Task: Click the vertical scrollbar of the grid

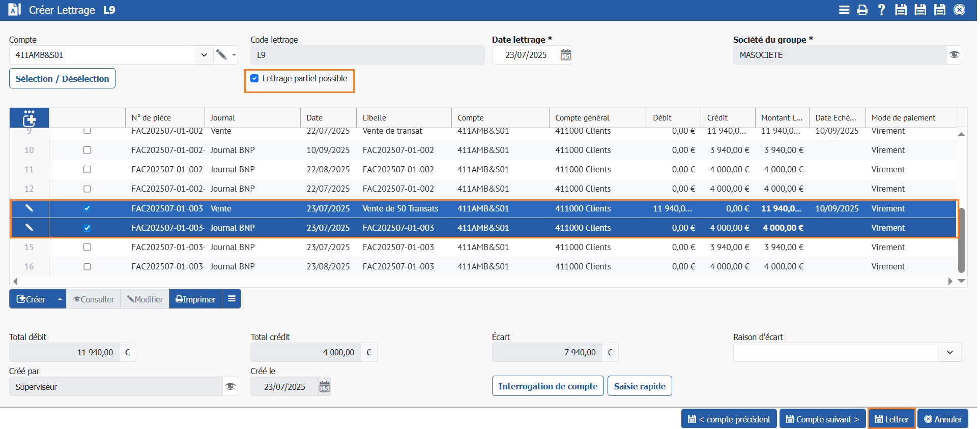Action: click(961, 239)
